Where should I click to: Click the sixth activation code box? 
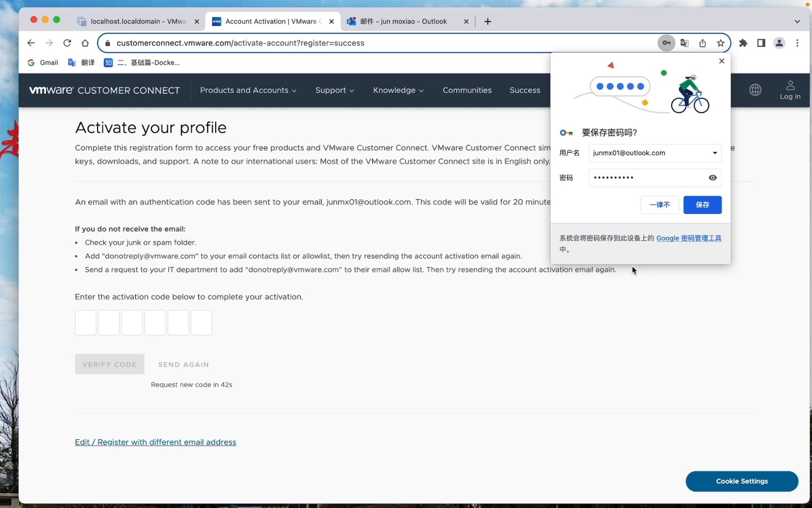pyautogui.click(x=201, y=323)
